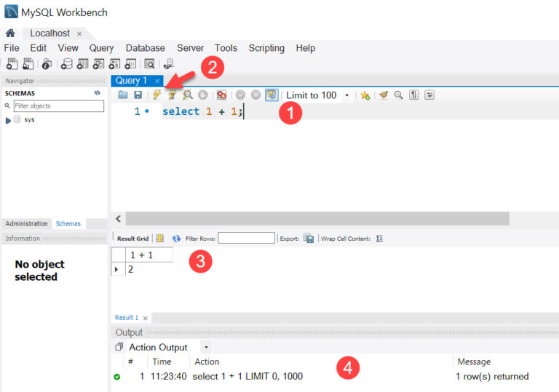This screenshot has height=392, width=559.
Task: Switch to the Administration tab
Action: [x=27, y=224]
